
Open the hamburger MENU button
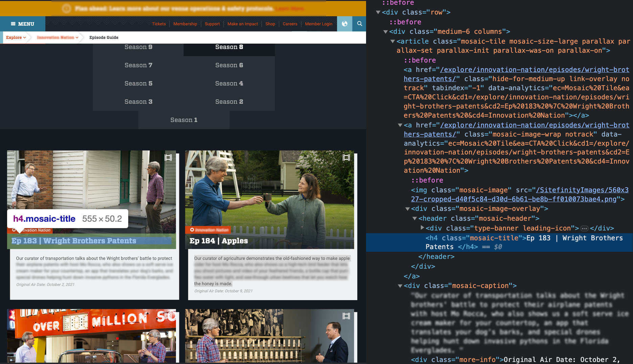point(23,24)
